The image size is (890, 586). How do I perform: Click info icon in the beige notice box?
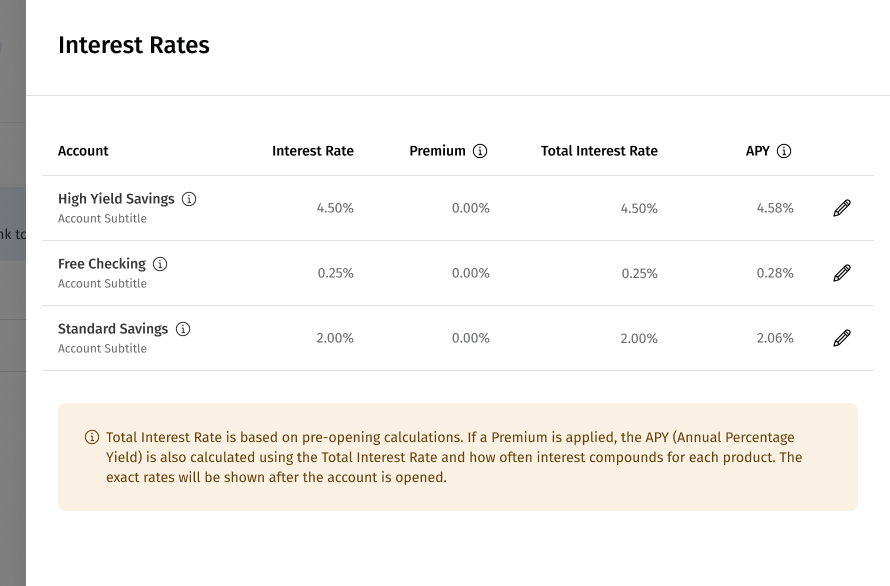[92, 438]
